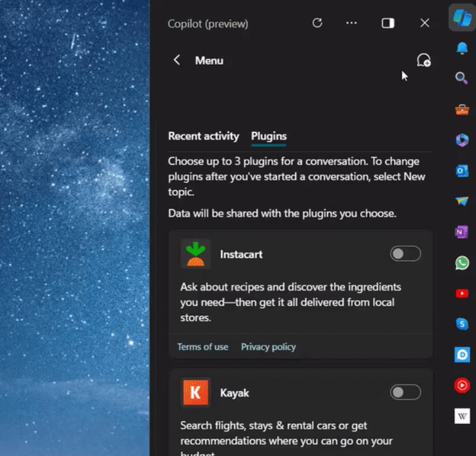Image resolution: width=476 pixels, height=456 pixels.
Task: Open the notifications bell in the sidebar
Action: pyautogui.click(x=462, y=48)
